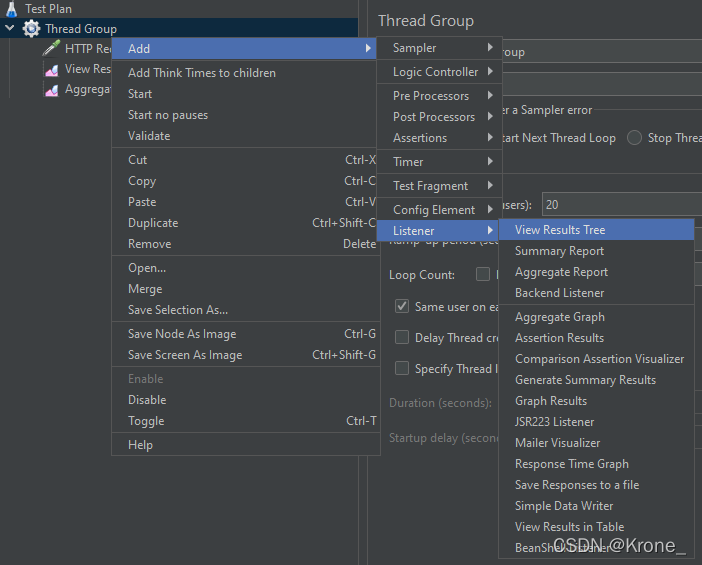Click the HTTP Request dropper icon

tap(51, 48)
